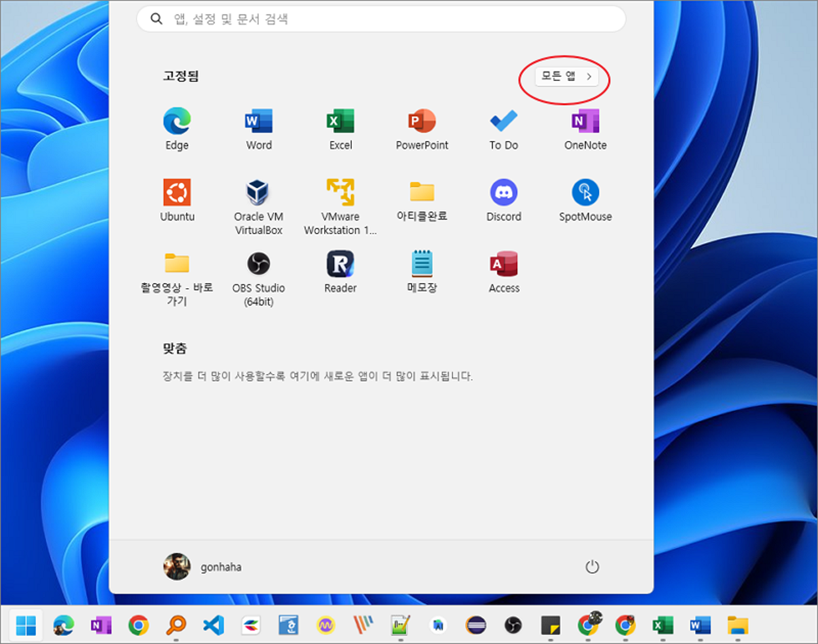
Task: Switch to OBS Studio on the taskbar
Action: (513, 626)
